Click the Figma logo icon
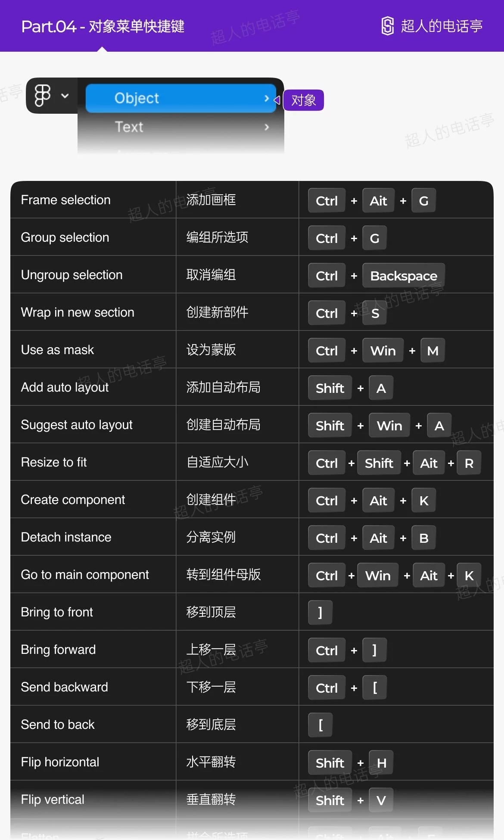Image resolution: width=504 pixels, height=840 pixels. (42, 95)
